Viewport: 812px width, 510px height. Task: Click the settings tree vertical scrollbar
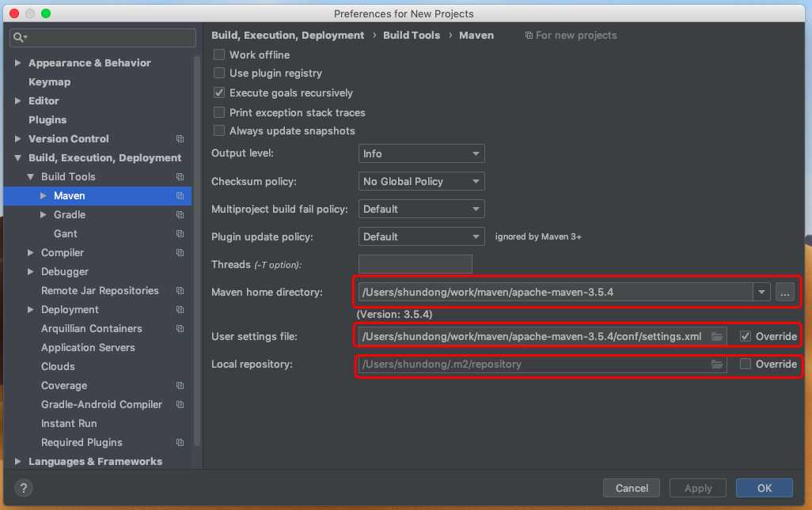click(197, 251)
